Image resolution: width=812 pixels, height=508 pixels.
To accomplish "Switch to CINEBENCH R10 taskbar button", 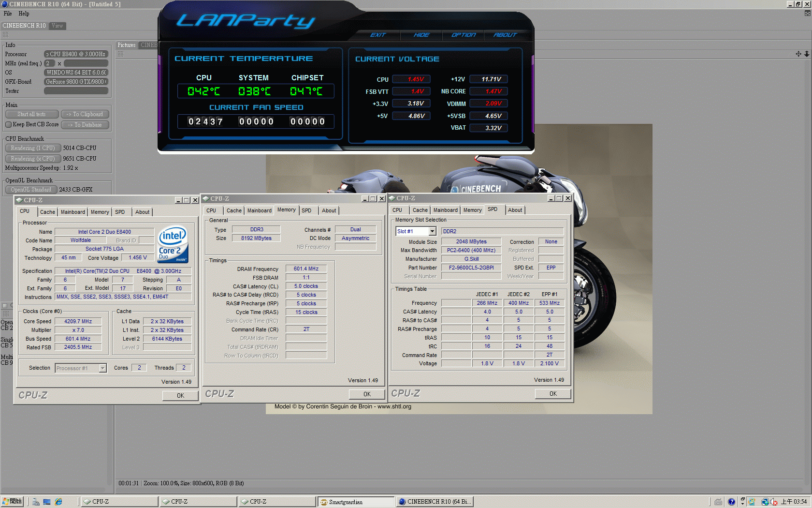I will [435, 502].
